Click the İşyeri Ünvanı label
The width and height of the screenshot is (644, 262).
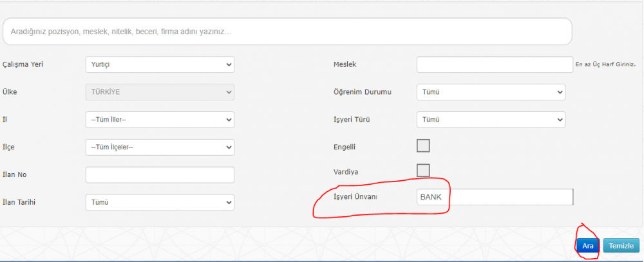click(355, 197)
